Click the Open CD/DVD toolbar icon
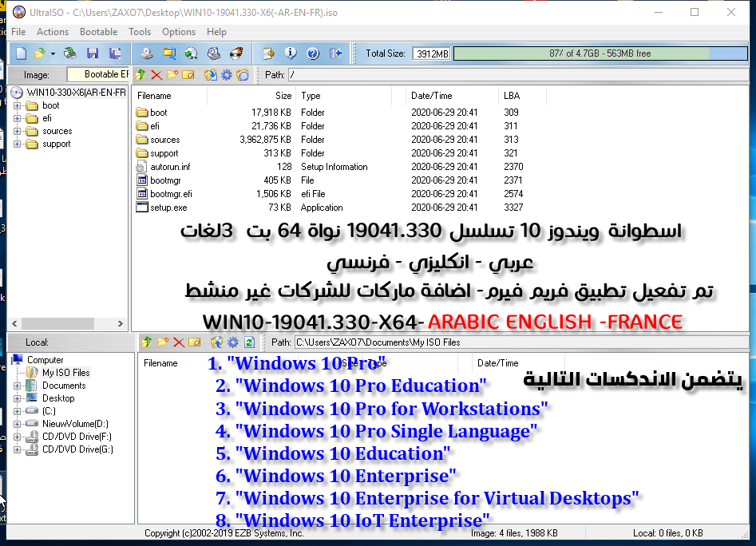756x546 pixels. click(x=70, y=53)
